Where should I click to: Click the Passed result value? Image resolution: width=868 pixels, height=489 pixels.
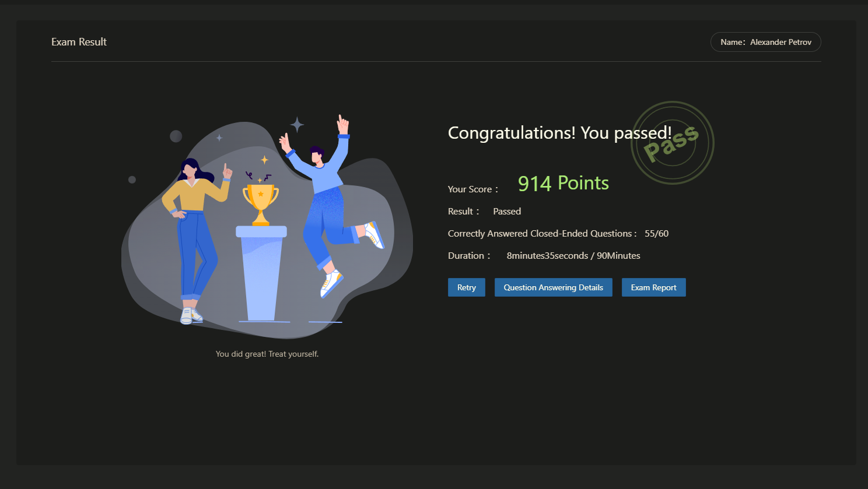click(507, 212)
